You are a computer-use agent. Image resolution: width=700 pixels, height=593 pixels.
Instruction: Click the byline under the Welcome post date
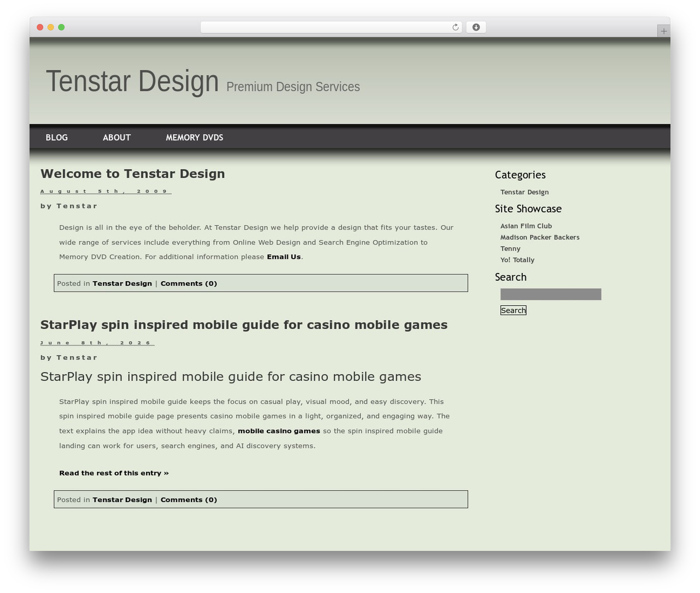(x=69, y=206)
